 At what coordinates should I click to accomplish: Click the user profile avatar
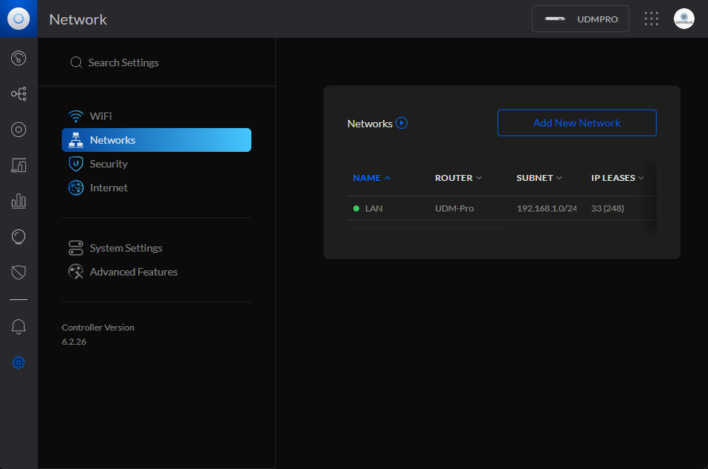(x=684, y=19)
